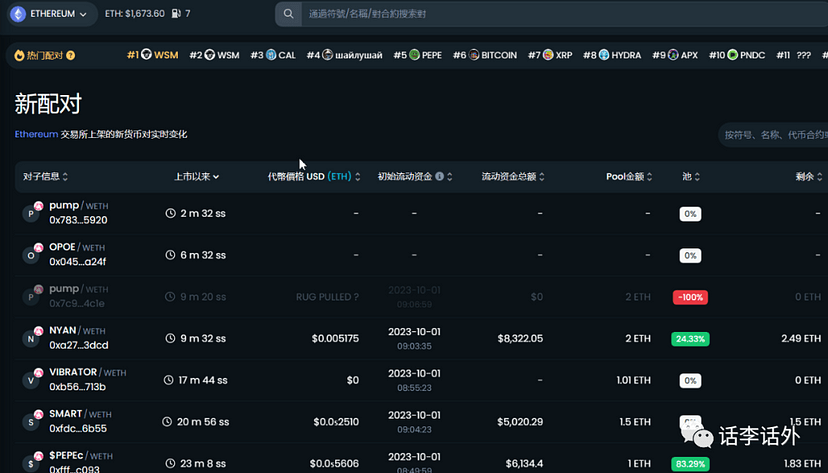Click the Ethereum logo icon

tap(18, 14)
